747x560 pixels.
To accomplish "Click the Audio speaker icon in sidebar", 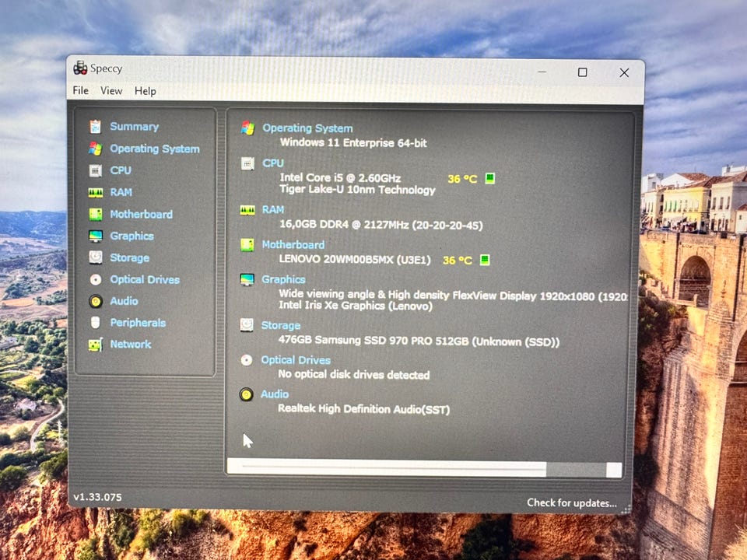I will click(x=95, y=301).
